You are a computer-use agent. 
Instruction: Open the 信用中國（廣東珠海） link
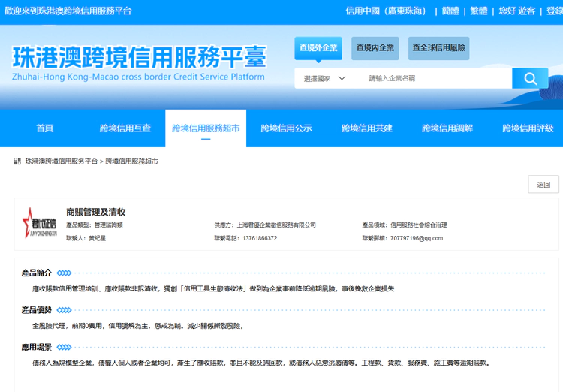[x=386, y=11]
